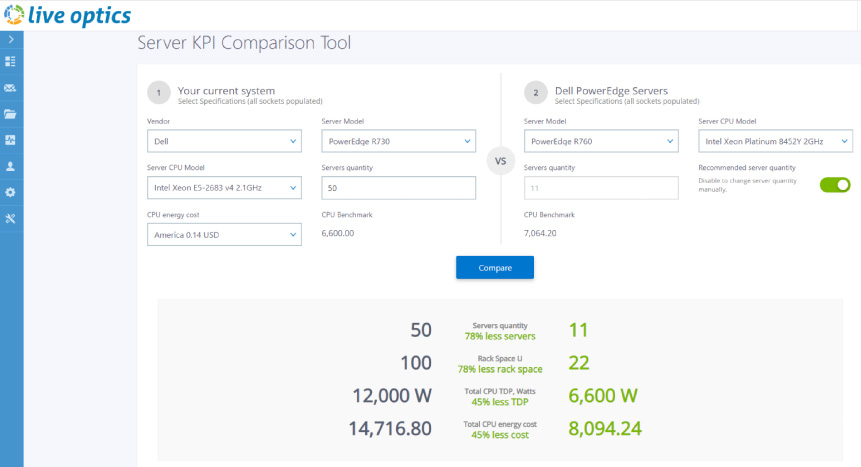
Task: Expand the sidebar with the chevron arrow
Action: click(11, 40)
